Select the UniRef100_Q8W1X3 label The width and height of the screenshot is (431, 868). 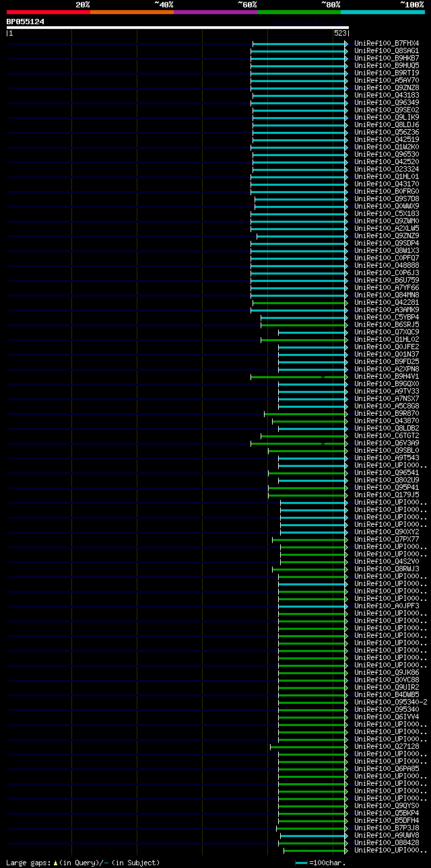point(387,250)
